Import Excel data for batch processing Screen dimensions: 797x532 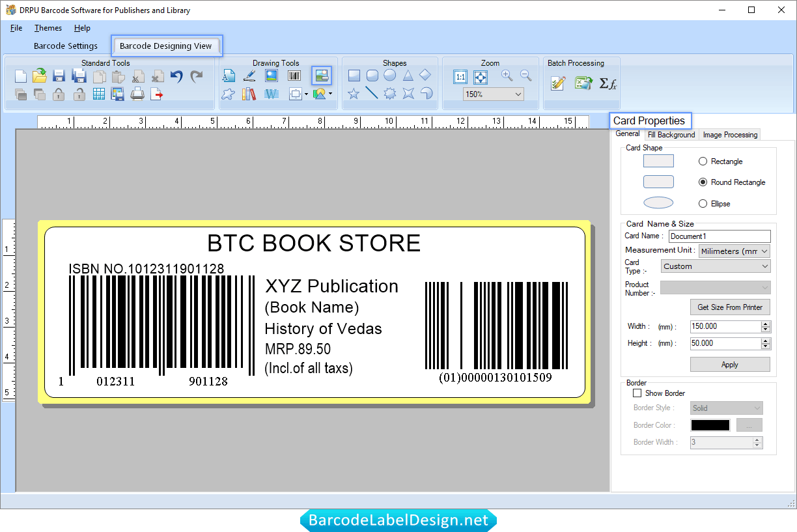pos(583,83)
